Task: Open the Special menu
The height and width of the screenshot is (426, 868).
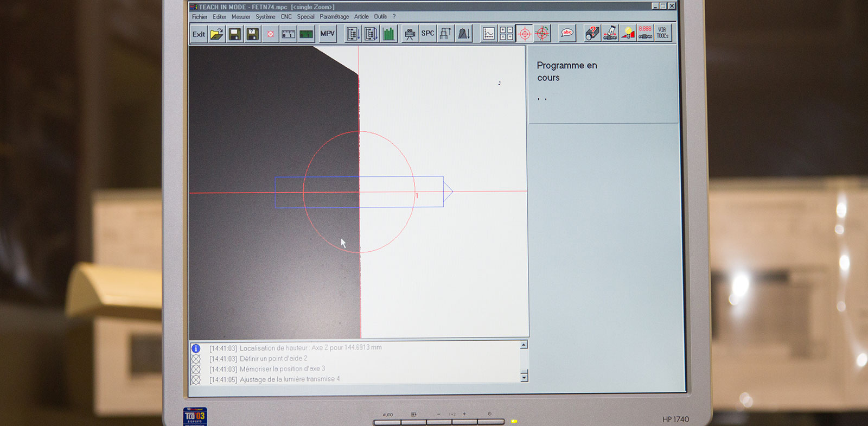Action: tap(305, 17)
